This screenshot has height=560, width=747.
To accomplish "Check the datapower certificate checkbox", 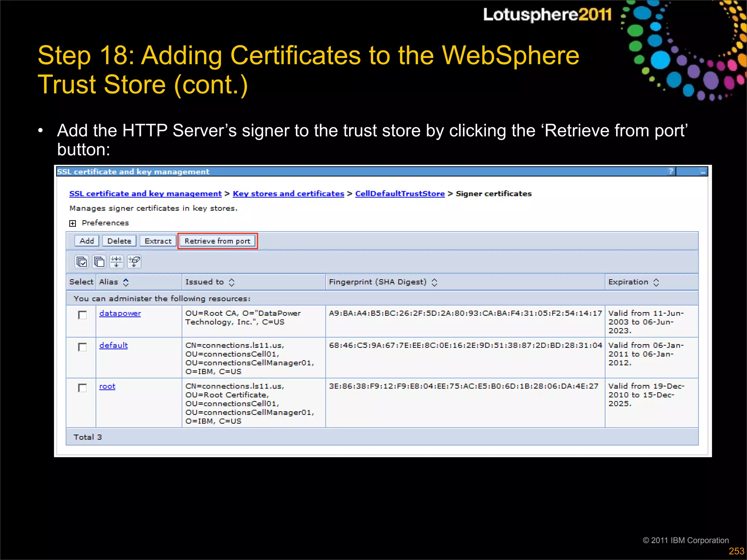I will [82, 315].
